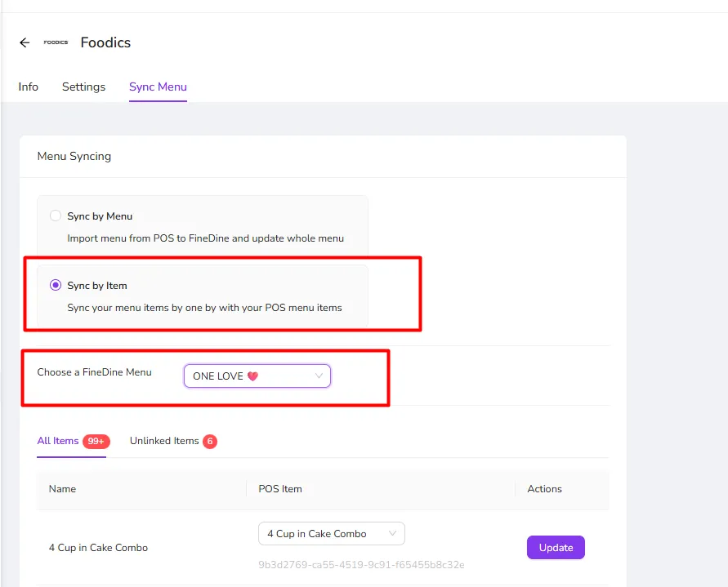Click the Foodics logo icon
Viewport: 728px width, 587px height.
(x=56, y=42)
